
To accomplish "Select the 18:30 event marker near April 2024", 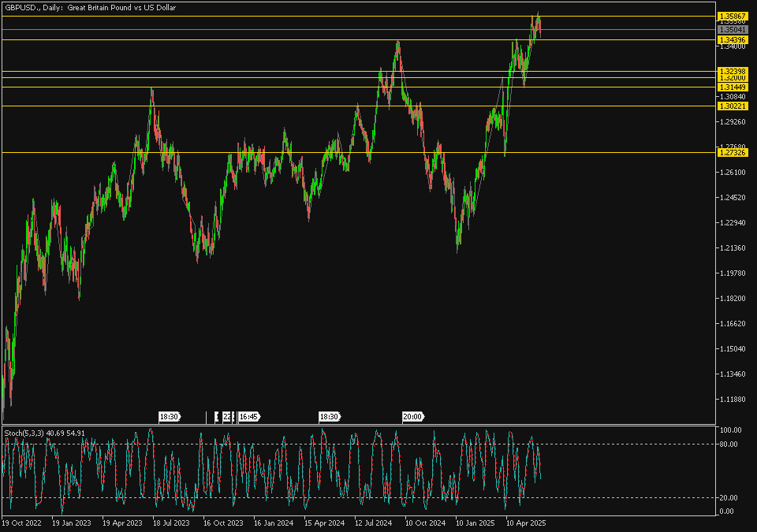I will [x=329, y=416].
